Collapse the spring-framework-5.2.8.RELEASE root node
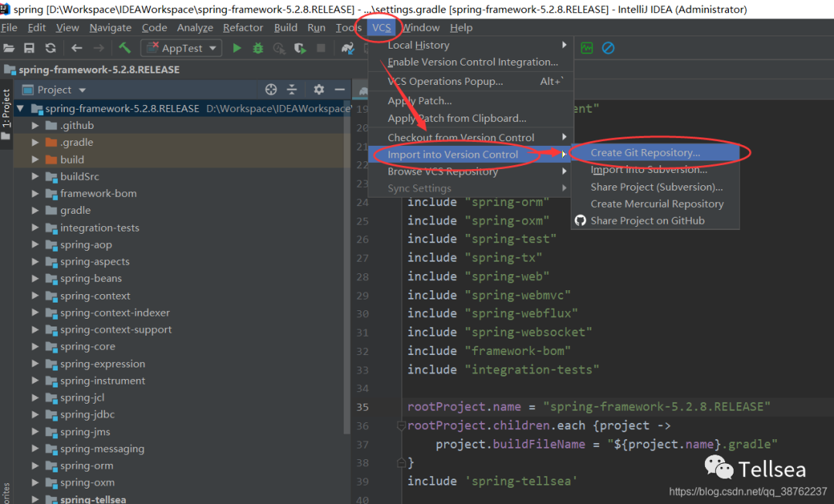Screen dimensions: 834x504 pos(20,109)
